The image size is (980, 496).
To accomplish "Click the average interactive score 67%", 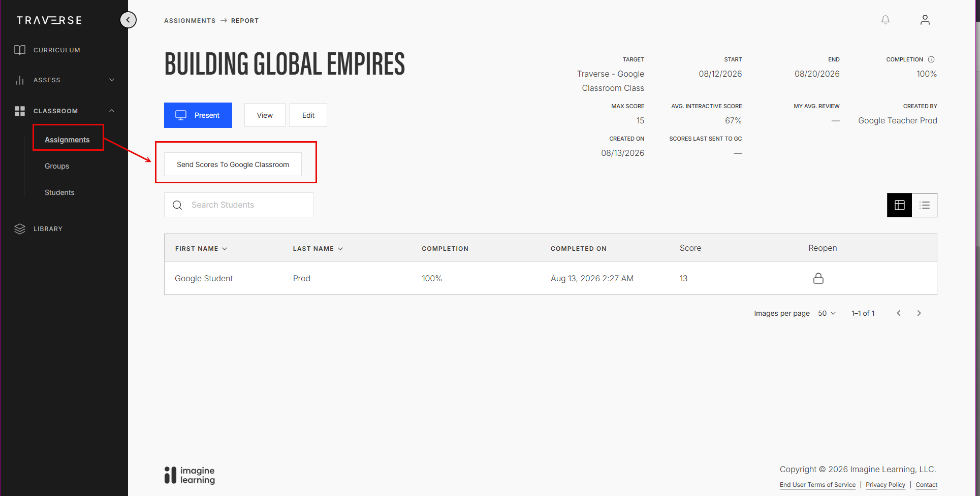I will (733, 120).
